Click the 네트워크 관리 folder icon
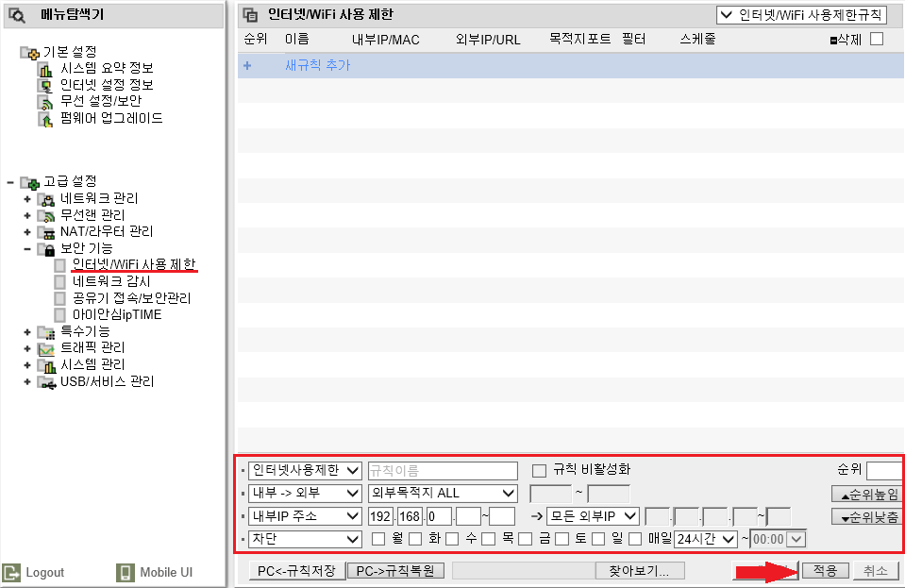The height and width of the screenshot is (588, 905). (46, 200)
